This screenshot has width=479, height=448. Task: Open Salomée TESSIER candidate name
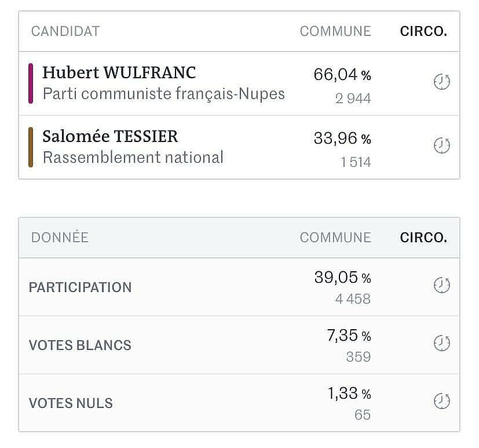[110, 136]
